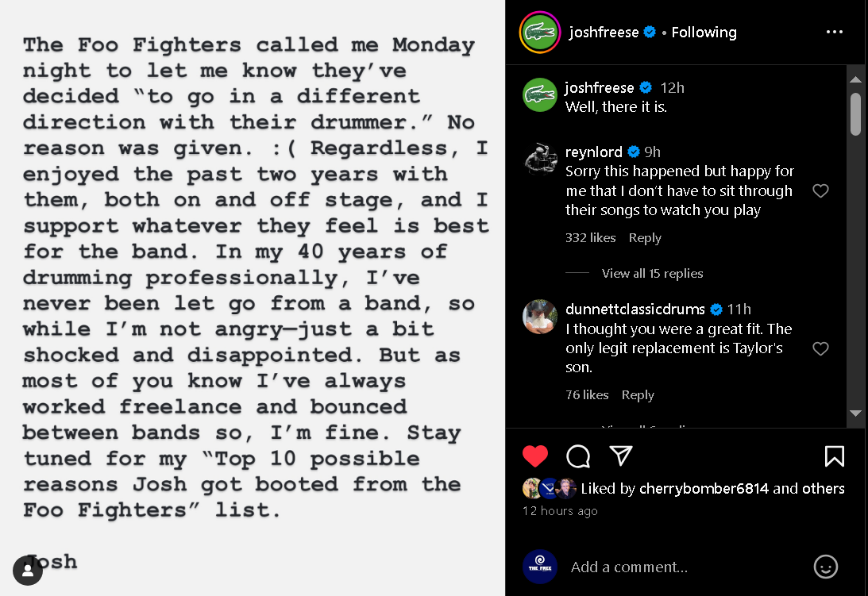View 332 likes on reynlord's comment
The image size is (868, 596).
coord(590,238)
